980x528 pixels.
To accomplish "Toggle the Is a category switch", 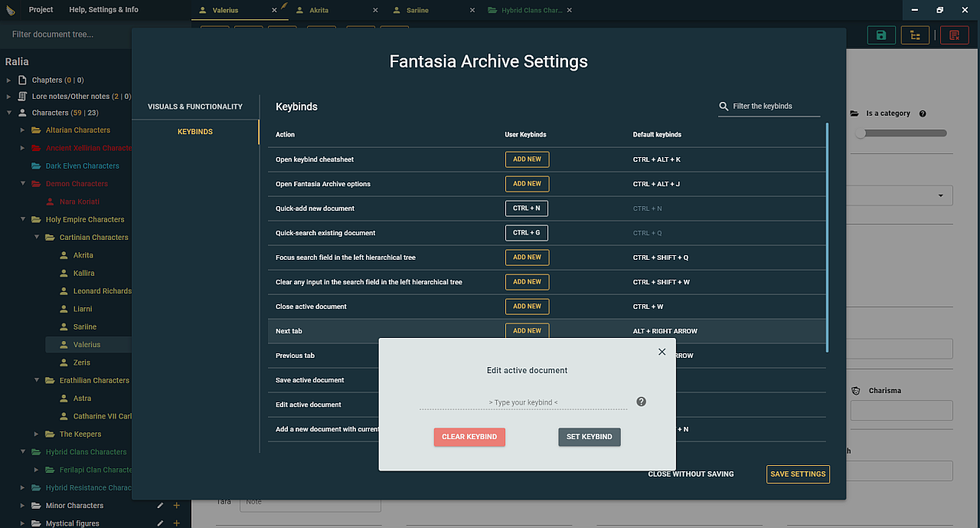I will pyautogui.click(x=901, y=133).
